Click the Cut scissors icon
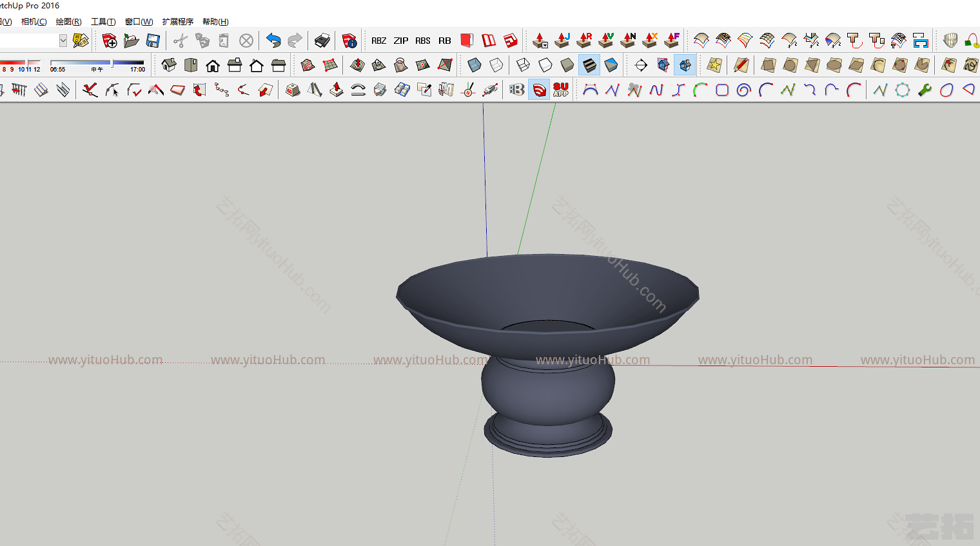 tap(181, 41)
